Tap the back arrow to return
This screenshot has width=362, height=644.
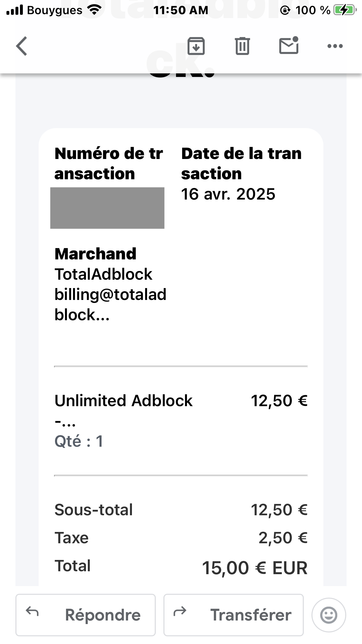click(x=22, y=46)
